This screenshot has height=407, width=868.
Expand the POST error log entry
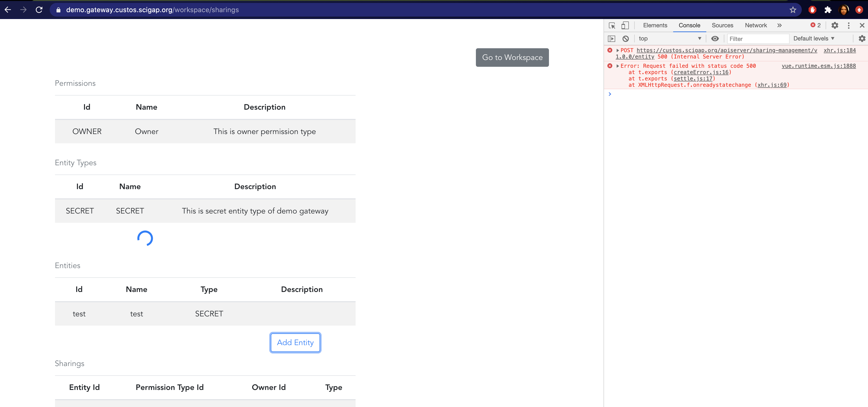617,50
